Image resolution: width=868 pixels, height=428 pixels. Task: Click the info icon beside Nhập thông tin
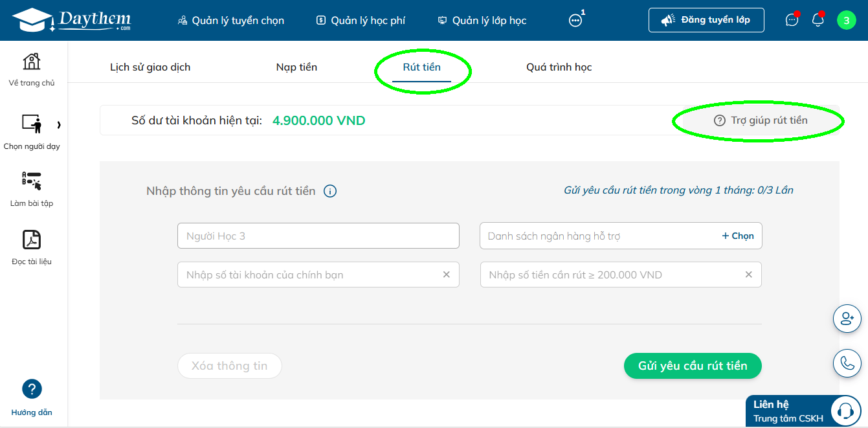tap(330, 191)
